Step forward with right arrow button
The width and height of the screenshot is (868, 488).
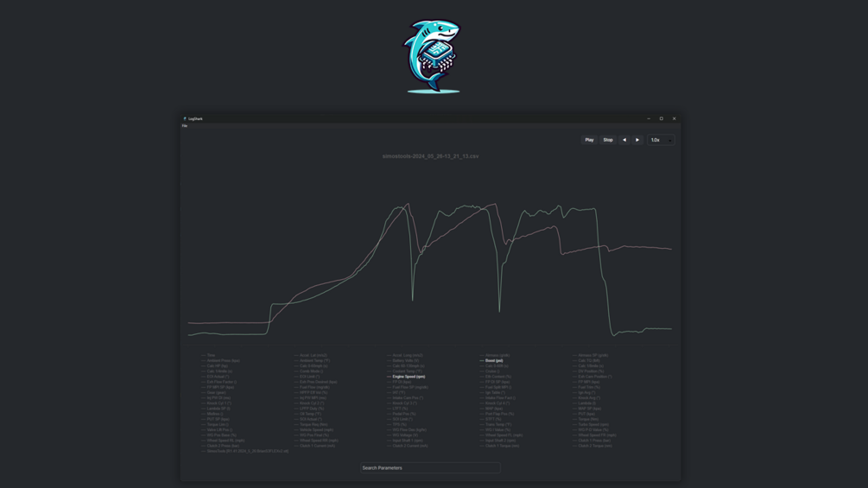(637, 140)
